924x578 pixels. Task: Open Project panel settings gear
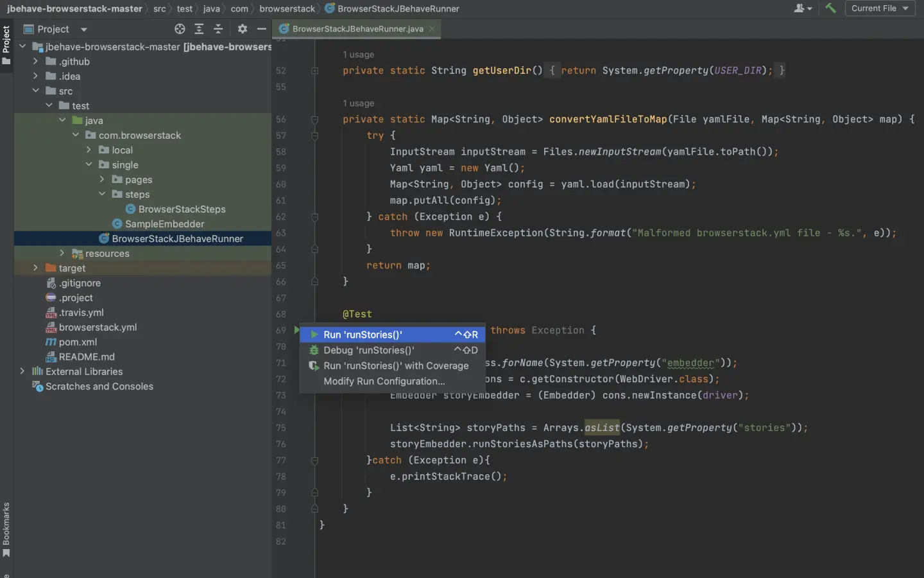pyautogui.click(x=242, y=29)
